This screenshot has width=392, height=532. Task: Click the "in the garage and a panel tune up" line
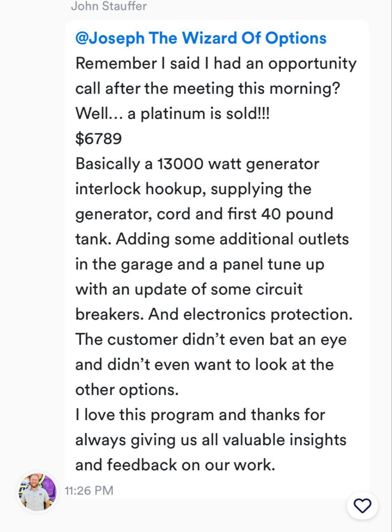coord(200,264)
